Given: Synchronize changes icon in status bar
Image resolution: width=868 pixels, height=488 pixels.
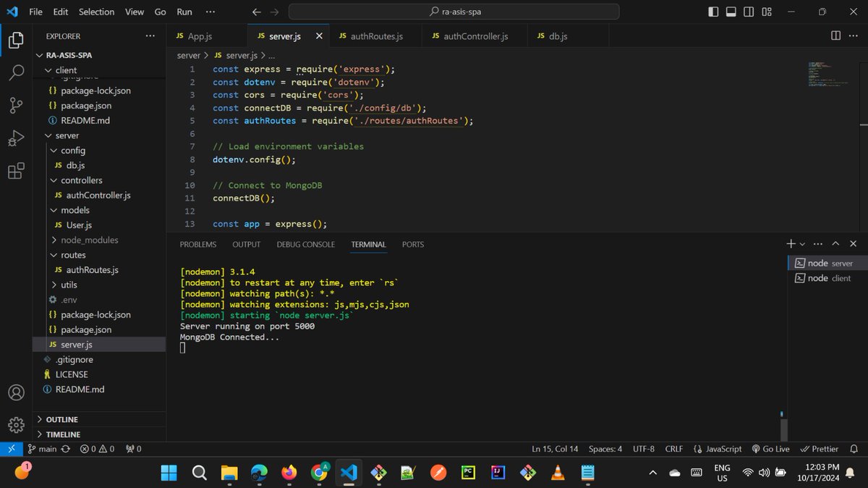Looking at the screenshot, I should pyautogui.click(x=66, y=449).
